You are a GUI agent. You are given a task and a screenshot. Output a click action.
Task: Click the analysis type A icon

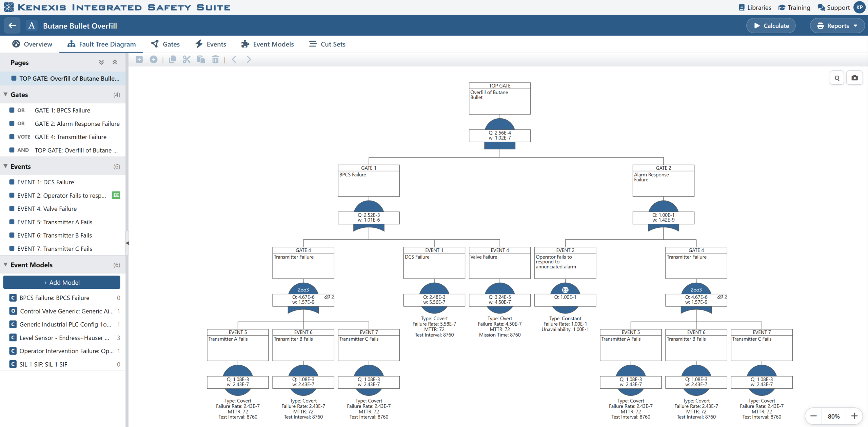click(32, 26)
